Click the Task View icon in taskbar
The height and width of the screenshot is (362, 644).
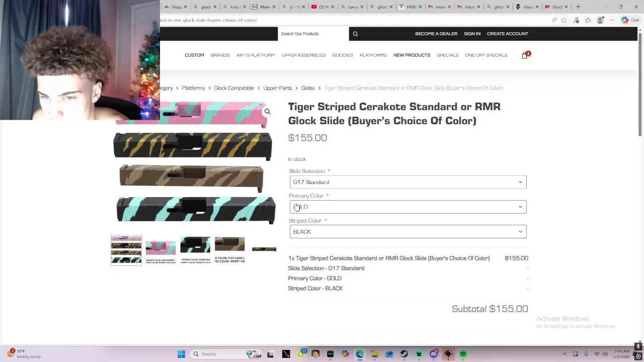click(x=270, y=354)
